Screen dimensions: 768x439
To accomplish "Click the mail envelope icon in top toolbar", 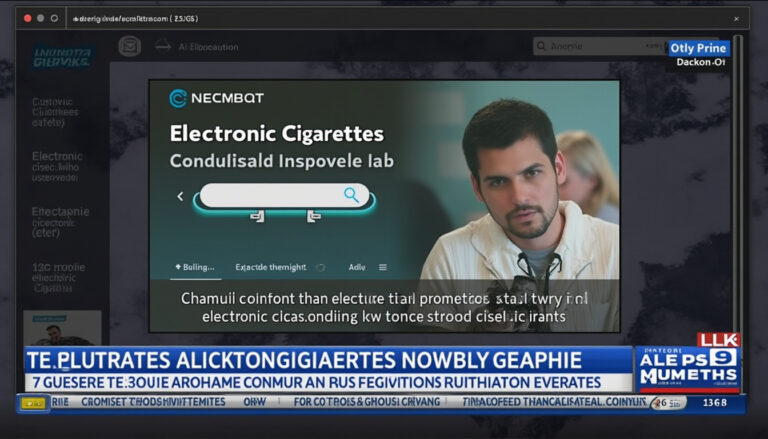I will pos(130,47).
